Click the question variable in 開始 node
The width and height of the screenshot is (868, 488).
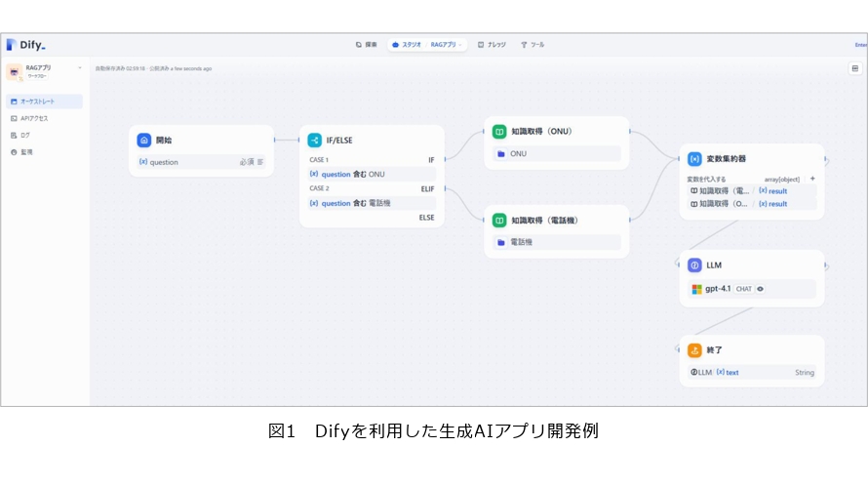[163, 162]
